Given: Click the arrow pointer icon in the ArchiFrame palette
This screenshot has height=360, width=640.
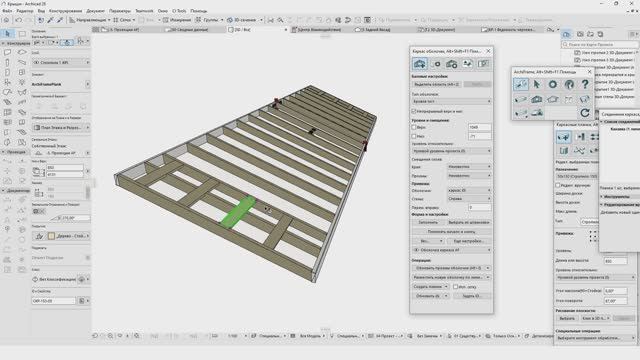Looking at the screenshot, I should pos(537,84).
